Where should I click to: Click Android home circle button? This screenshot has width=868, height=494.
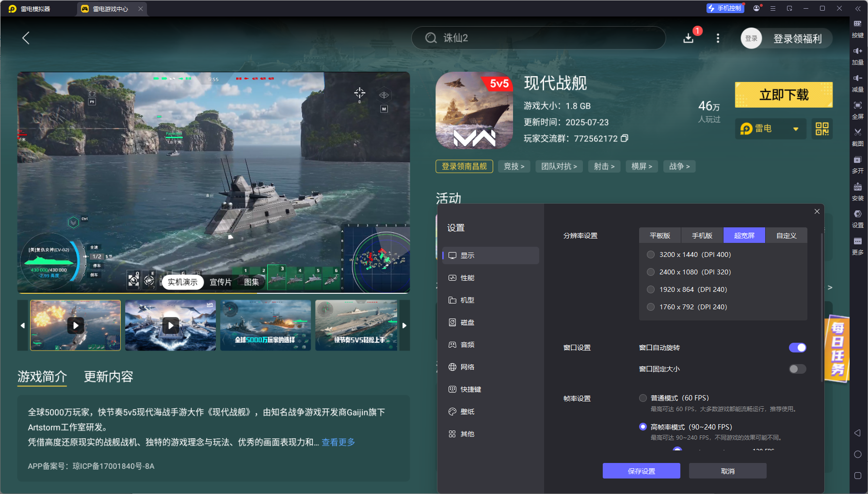(857, 454)
